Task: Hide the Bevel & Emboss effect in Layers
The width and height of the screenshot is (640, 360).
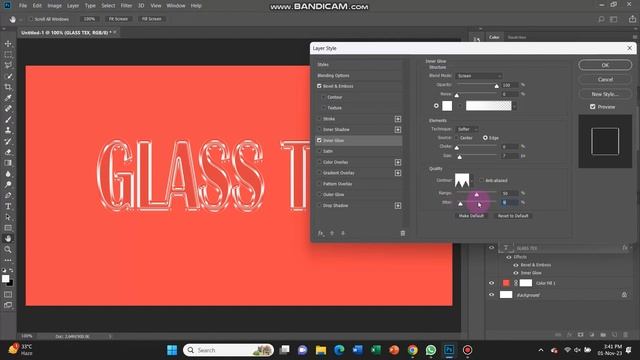Action: point(516,265)
